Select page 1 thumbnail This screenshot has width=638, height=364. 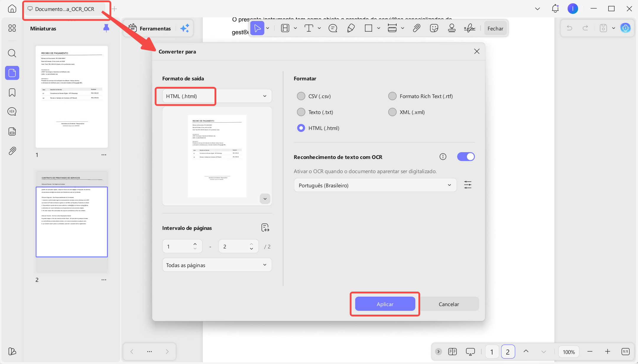pyautogui.click(x=72, y=97)
